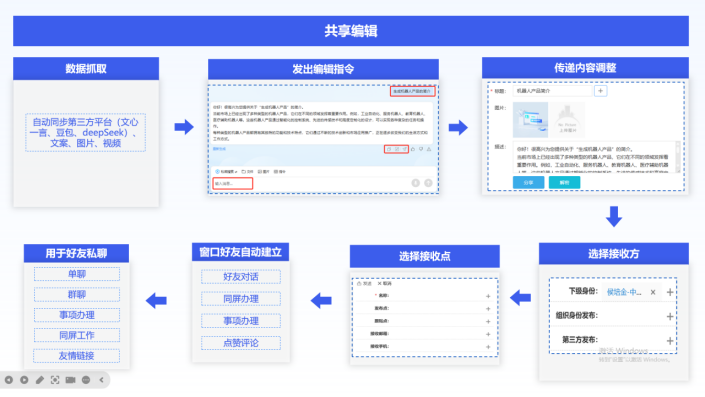
Task: Click plus icon on third receive-point row
Action: coord(488,321)
